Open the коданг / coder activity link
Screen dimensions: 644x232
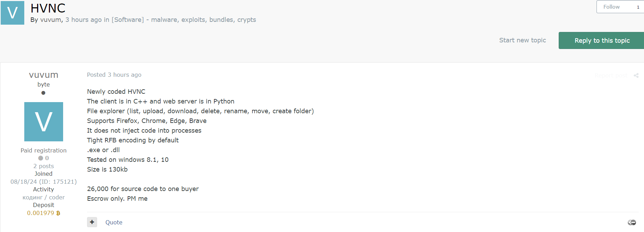(x=43, y=197)
